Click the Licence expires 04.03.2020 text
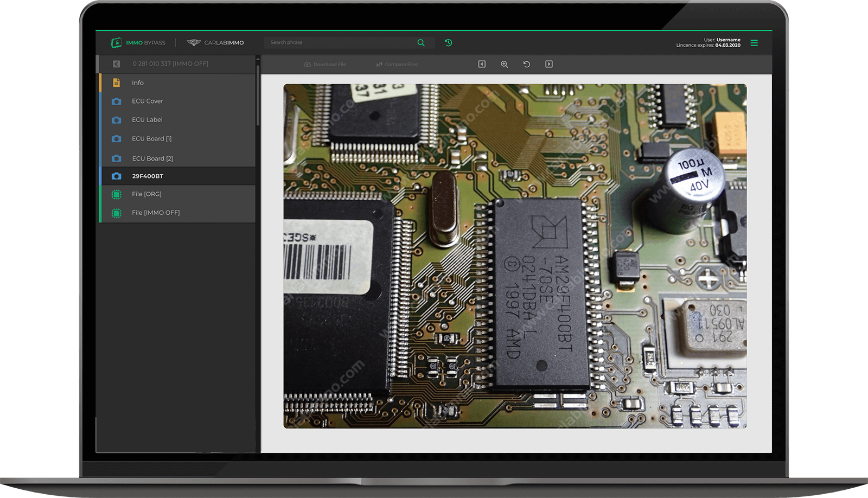Screen dimensions: 868x498 click(708, 46)
